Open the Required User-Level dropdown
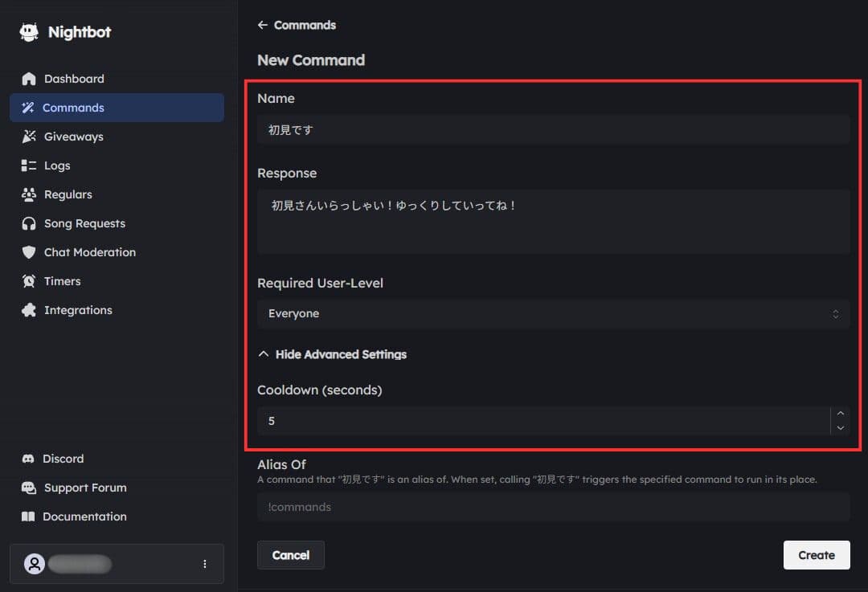The height and width of the screenshot is (592, 868). 553,313
